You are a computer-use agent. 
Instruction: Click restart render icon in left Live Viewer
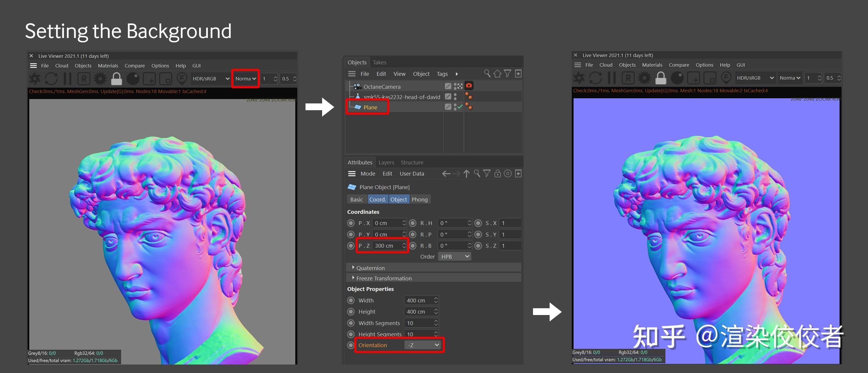pos(51,79)
